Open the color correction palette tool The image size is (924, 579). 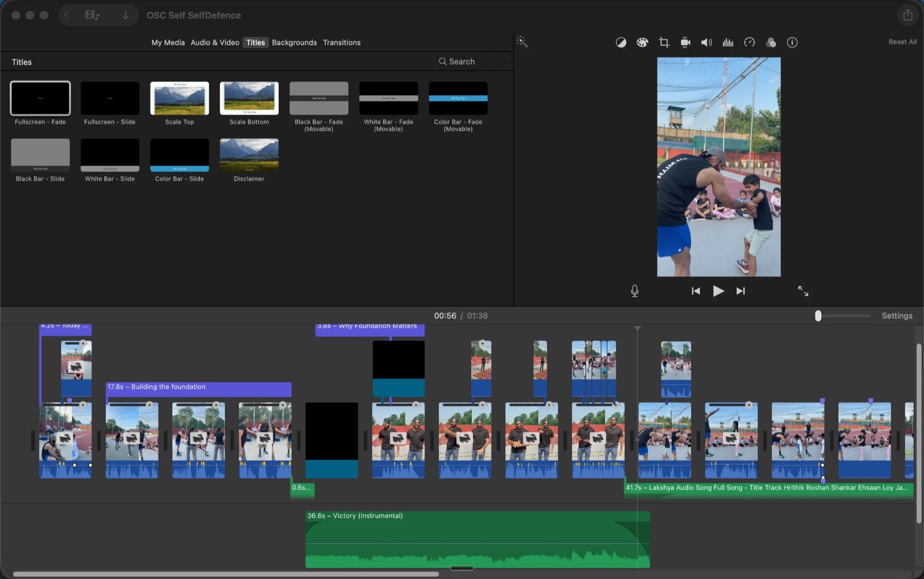pyautogui.click(x=642, y=43)
